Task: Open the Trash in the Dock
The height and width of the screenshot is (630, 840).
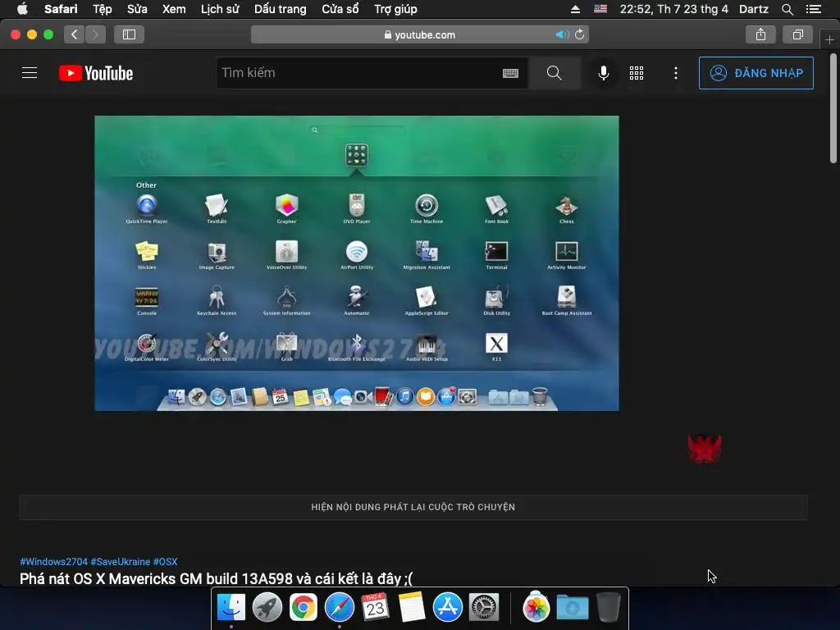Action: (x=608, y=607)
